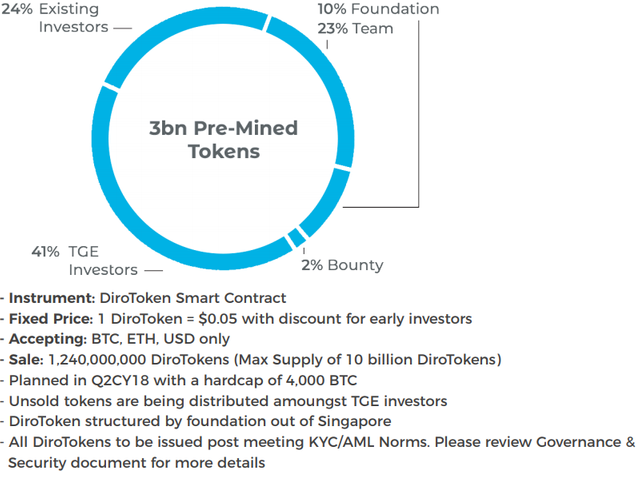Image resolution: width=640 pixels, height=480 pixels.
Task: Click the 'Instrument' bullet heading
Action: [53, 298]
